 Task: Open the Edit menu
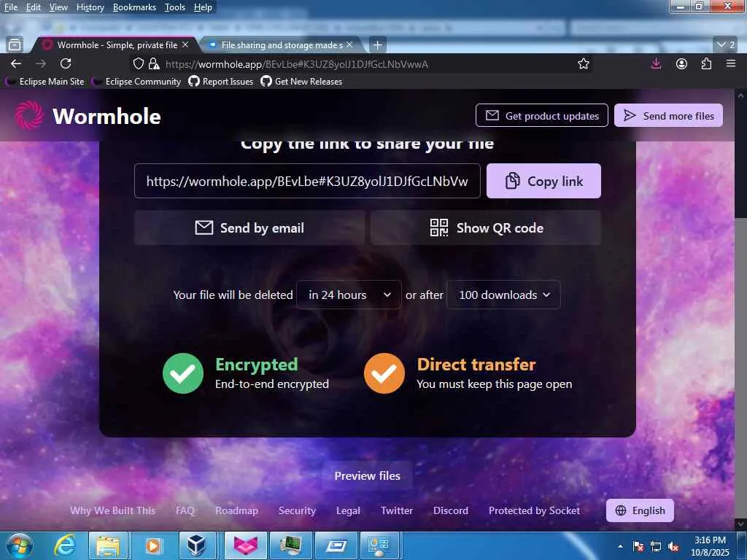pos(33,7)
